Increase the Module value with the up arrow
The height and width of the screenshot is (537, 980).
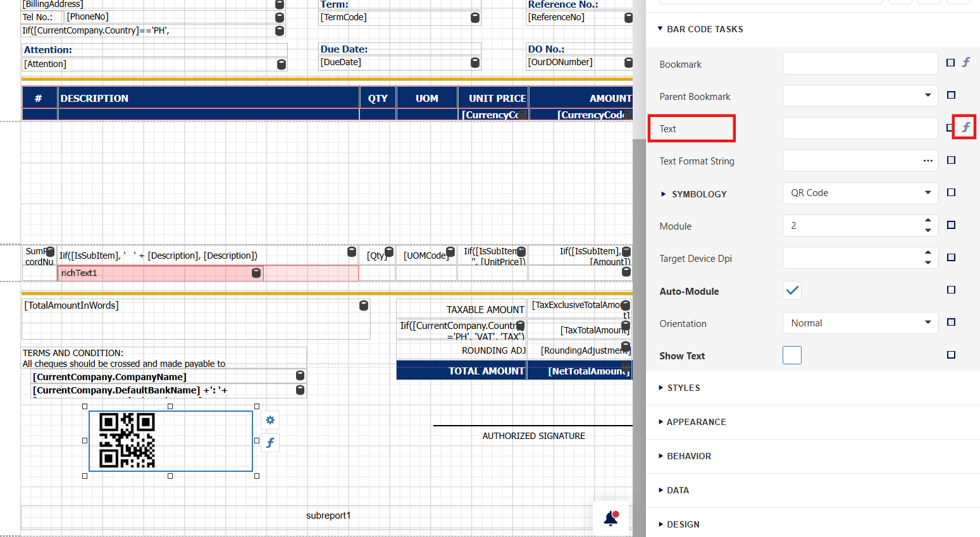pyautogui.click(x=928, y=220)
